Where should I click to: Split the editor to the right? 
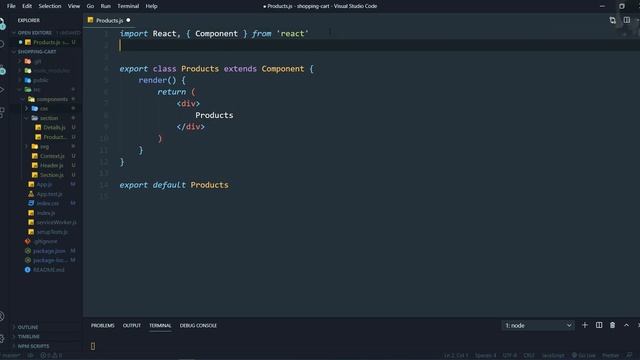(627, 20)
